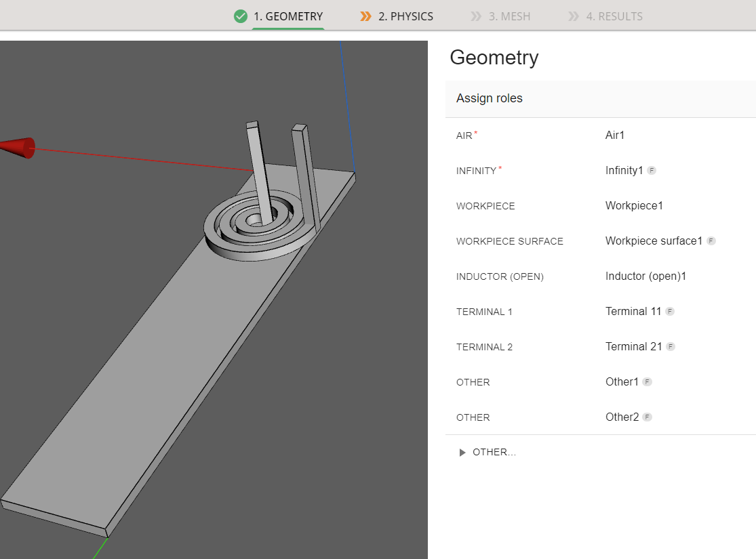Click the Assign roles section header
Viewport: 756px width, 559px height.
pos(490,98)
